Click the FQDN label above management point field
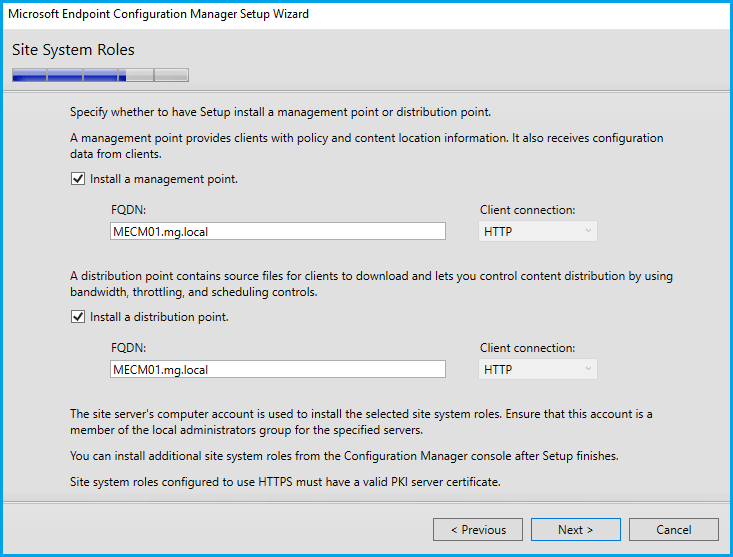The image size is (733, 557). click(128, 210)
